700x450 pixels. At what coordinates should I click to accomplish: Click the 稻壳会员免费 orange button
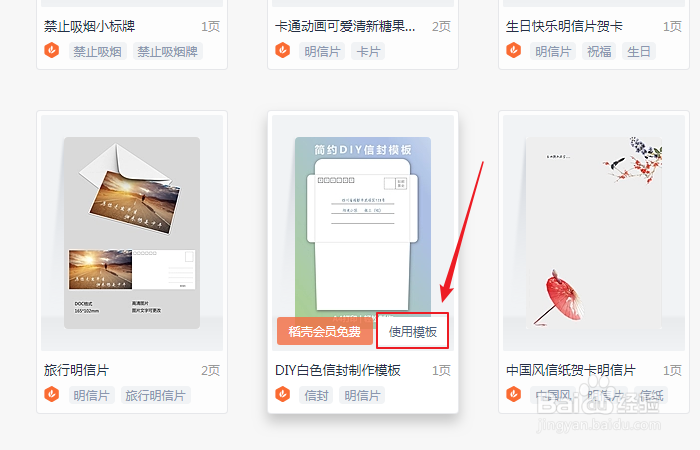(325, 331)
